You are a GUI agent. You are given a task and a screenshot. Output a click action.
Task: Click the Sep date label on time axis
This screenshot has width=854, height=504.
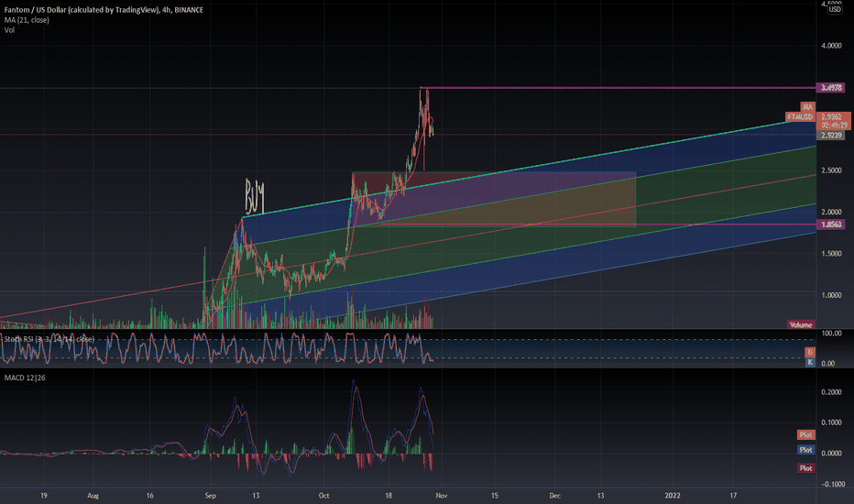pos(210,496)
